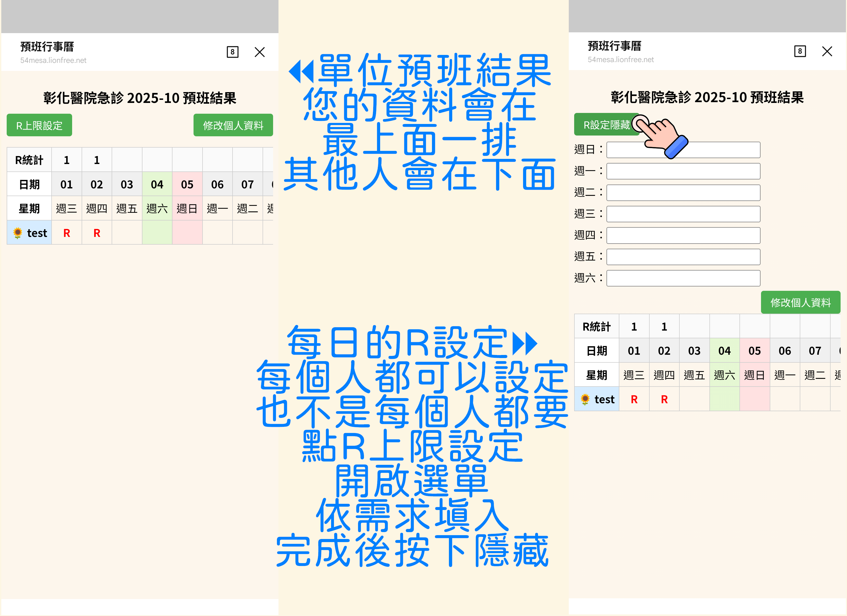Click the sunflower icon in right table
The image size is (847, 616).
pos(585,399)
